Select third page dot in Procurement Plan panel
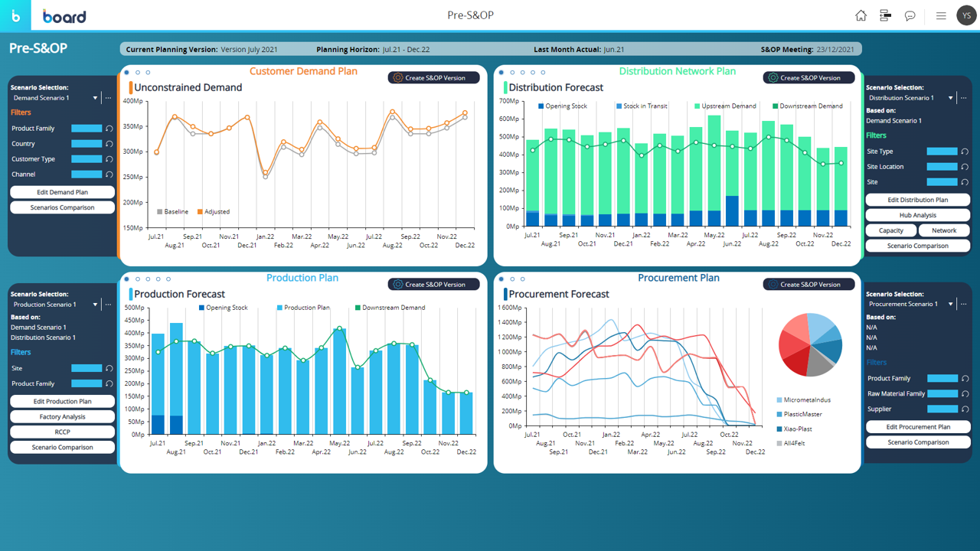The height and width of the screenshot is (551, 980). (523, 279)
